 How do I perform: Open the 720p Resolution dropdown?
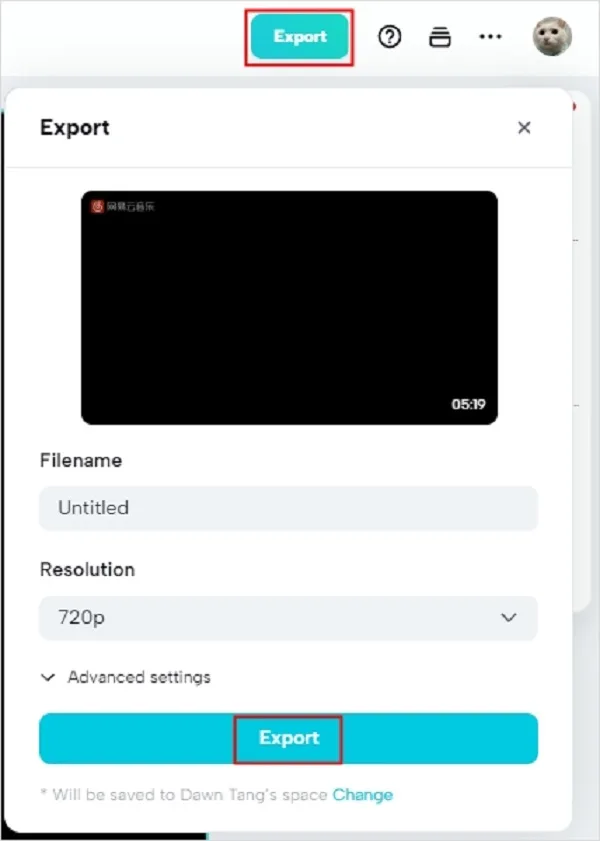tap(288, 618)
